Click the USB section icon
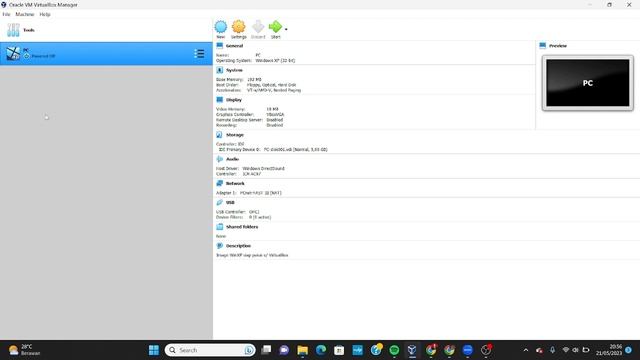The width and height of the screenshot is (640, 360). pyautogui.click(x=220, y=202)
